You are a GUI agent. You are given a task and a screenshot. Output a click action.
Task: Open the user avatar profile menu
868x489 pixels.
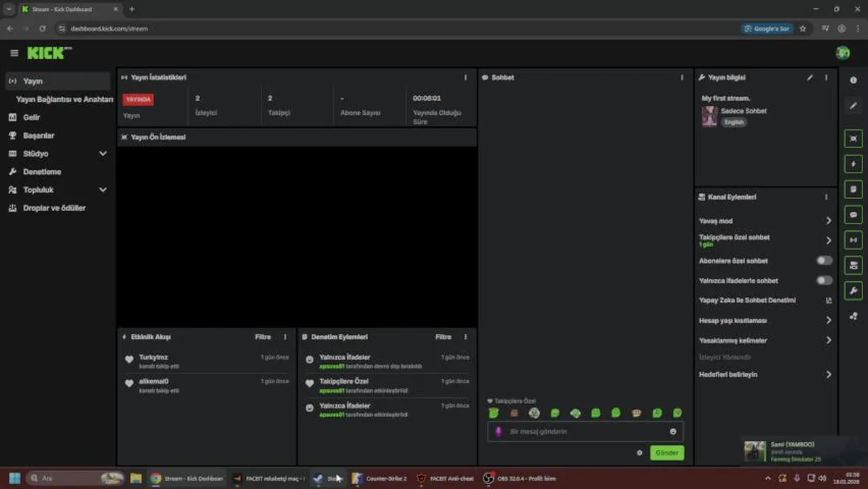pyautogui.click(x=843, y=53)
